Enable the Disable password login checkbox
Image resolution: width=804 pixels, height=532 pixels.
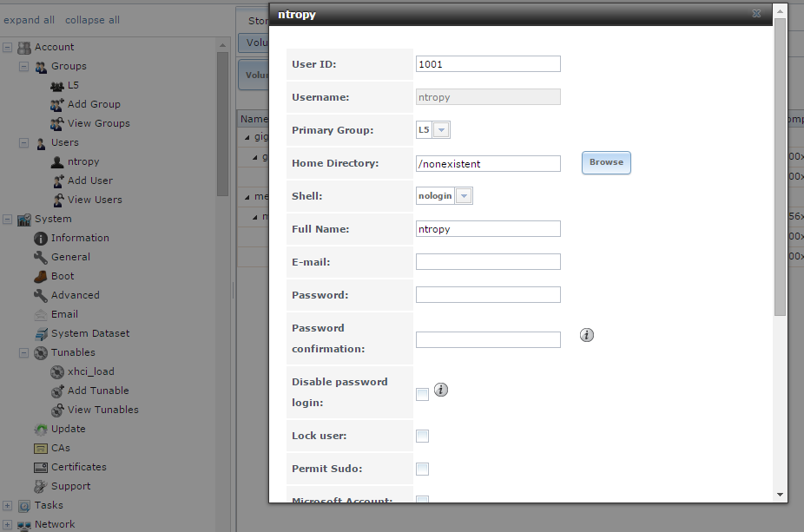click(423, 394)
